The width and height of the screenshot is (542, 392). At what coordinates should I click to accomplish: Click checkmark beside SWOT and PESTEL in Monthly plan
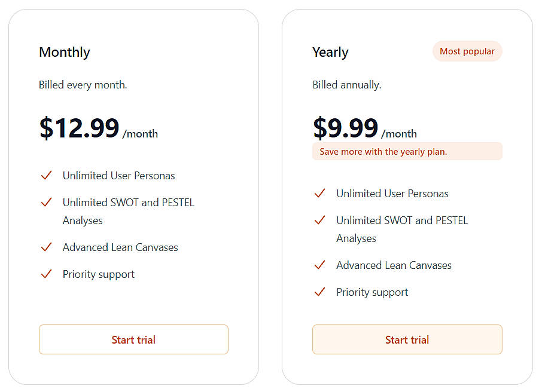pyautogui.click(x=46, y=202)
